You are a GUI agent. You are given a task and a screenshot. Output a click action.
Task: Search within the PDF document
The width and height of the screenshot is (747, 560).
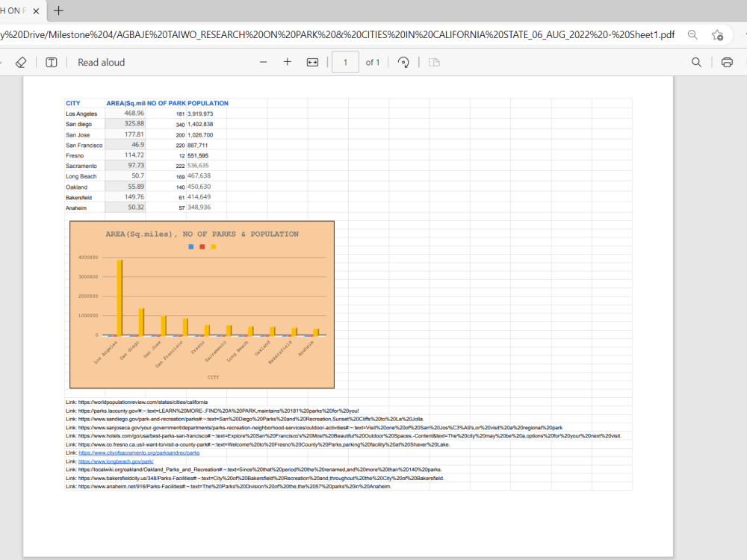(x=696, y=63)
